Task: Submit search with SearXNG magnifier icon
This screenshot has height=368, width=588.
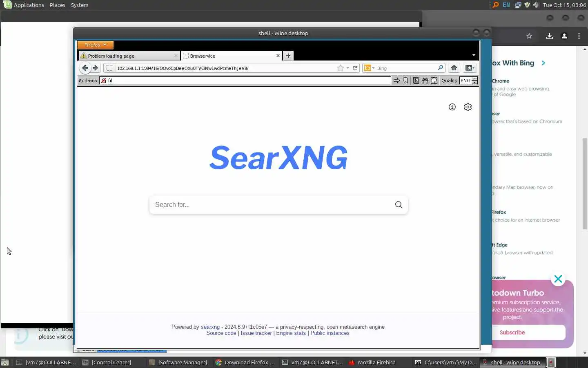Action: tap(399, 204)
